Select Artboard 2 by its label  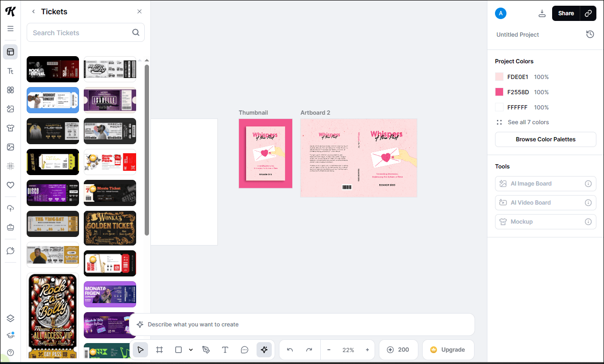[315, 112]
